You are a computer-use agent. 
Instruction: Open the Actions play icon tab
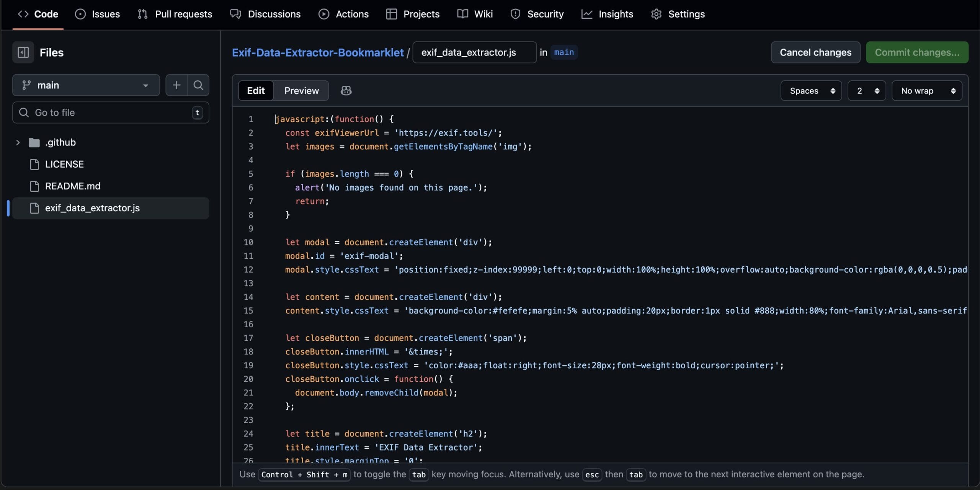[343, 14]
